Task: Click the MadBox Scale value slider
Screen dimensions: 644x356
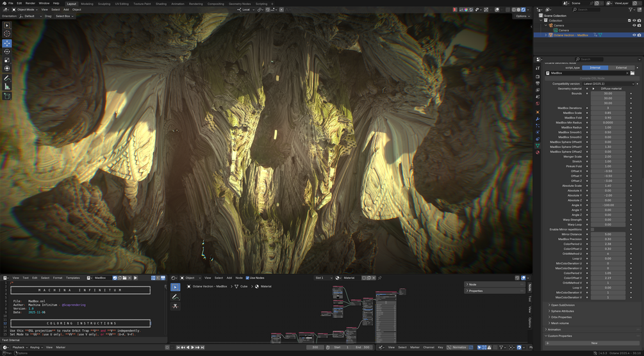Action: pos(608,113)
